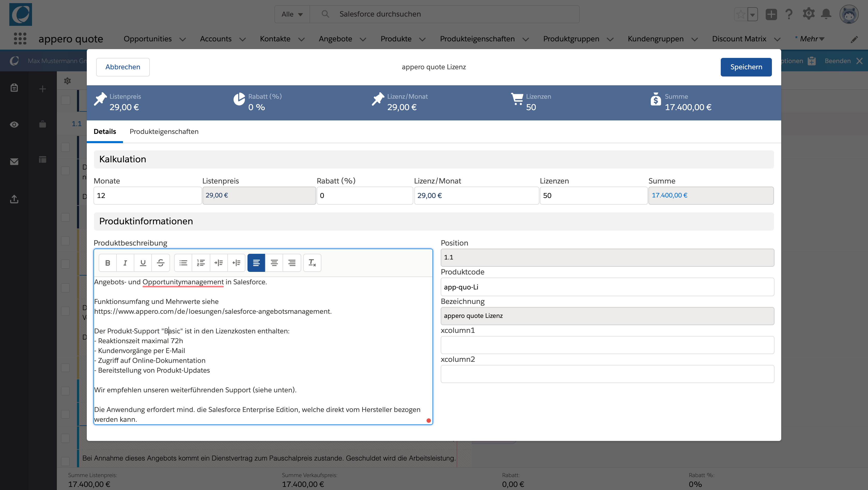Insert a bulleted list
The width and height of the screenshot is (868, 490).
click(x=183, y=263)
